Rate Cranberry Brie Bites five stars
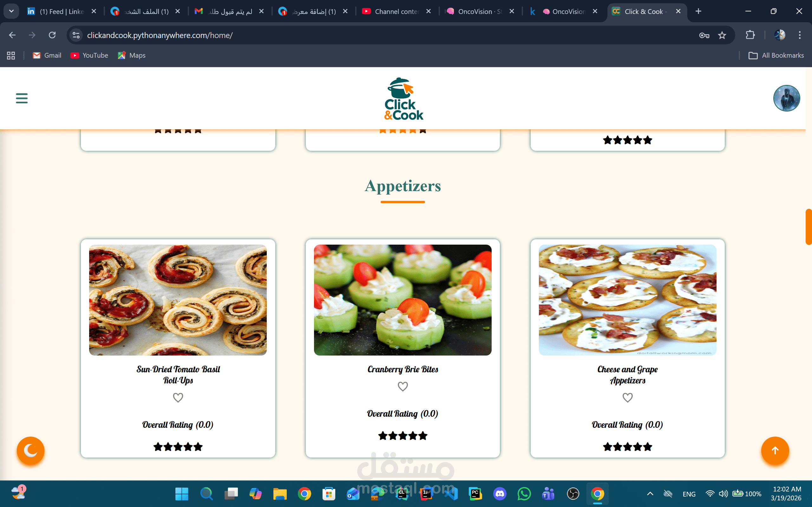Viewport: 812px width, 507px height. (x=423, y=436)
